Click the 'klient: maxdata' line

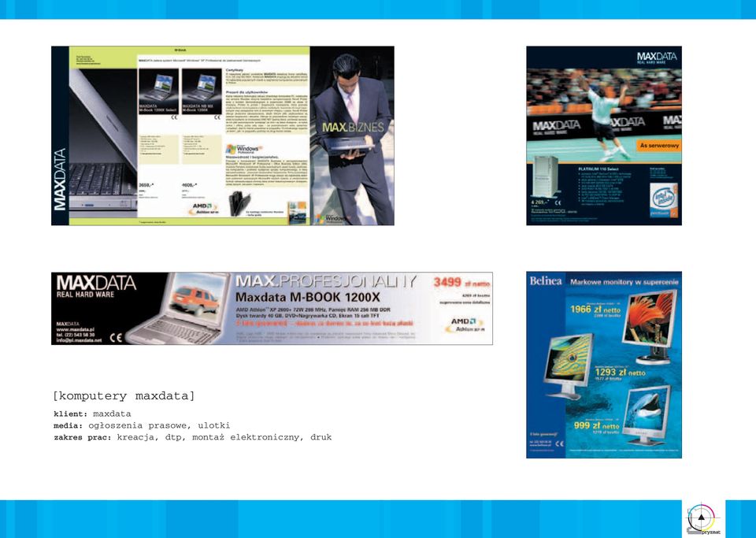point(92,414)
